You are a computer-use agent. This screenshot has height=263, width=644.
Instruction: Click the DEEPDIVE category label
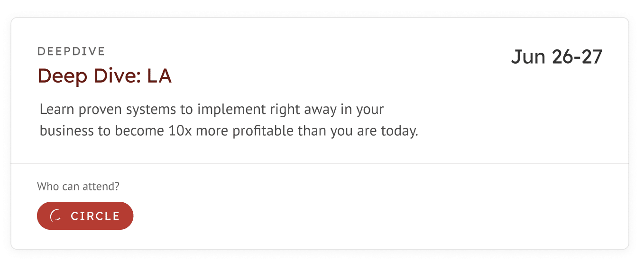71,51
